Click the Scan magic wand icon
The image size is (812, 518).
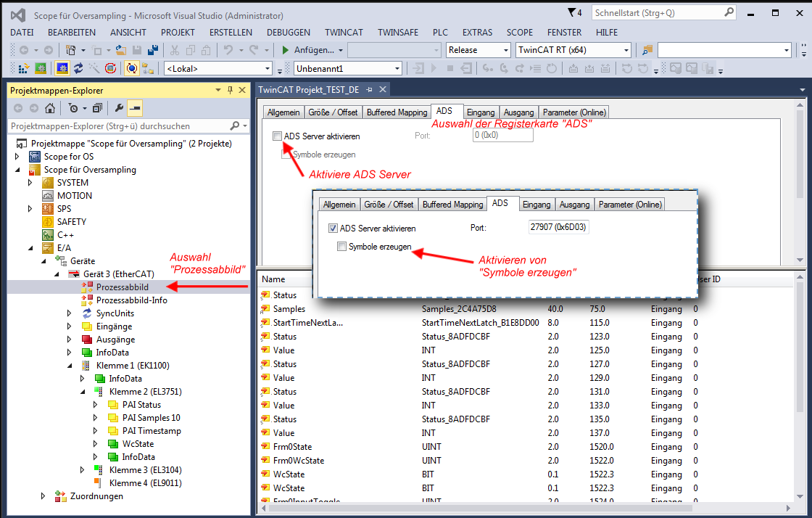click(x=94, y=68)
